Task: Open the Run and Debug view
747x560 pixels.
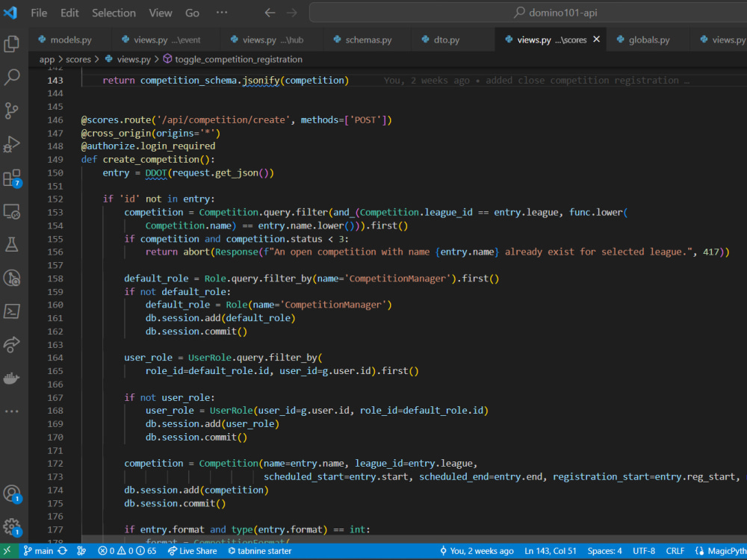Action: [x=11, y=146]
